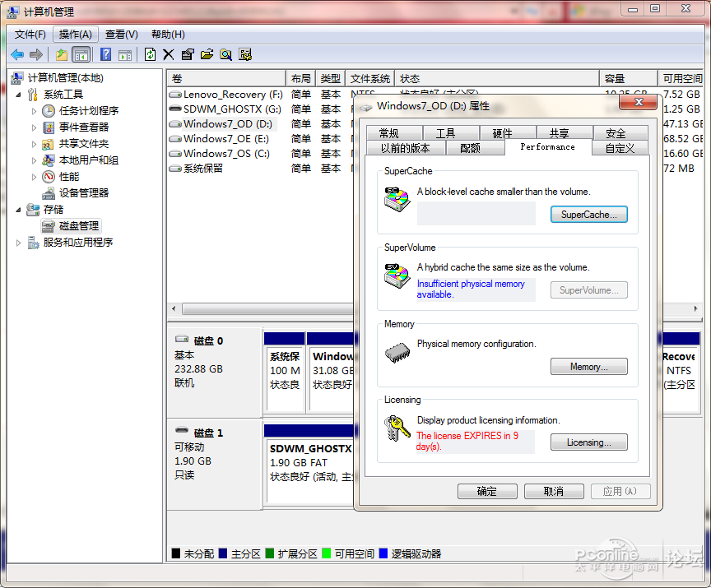Image resolution: width=711 pixels, height=588 pixels.
Task: Click the Licensing keys icon
Action: (397, 428)
